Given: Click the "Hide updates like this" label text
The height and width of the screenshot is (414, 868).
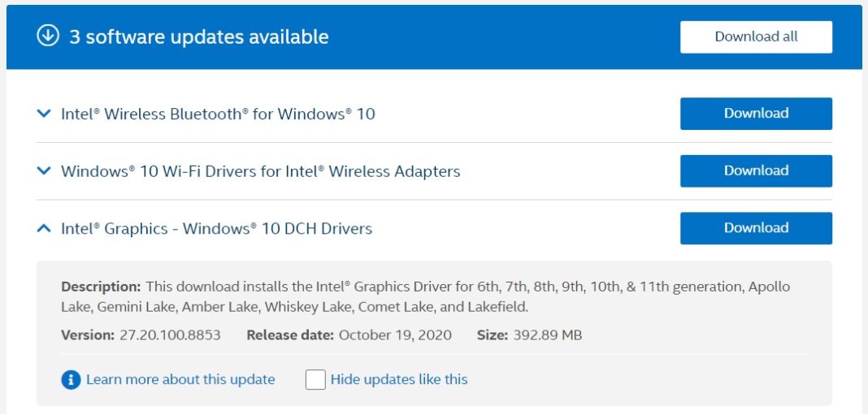Looking at the screenshot, I should 399,379.
